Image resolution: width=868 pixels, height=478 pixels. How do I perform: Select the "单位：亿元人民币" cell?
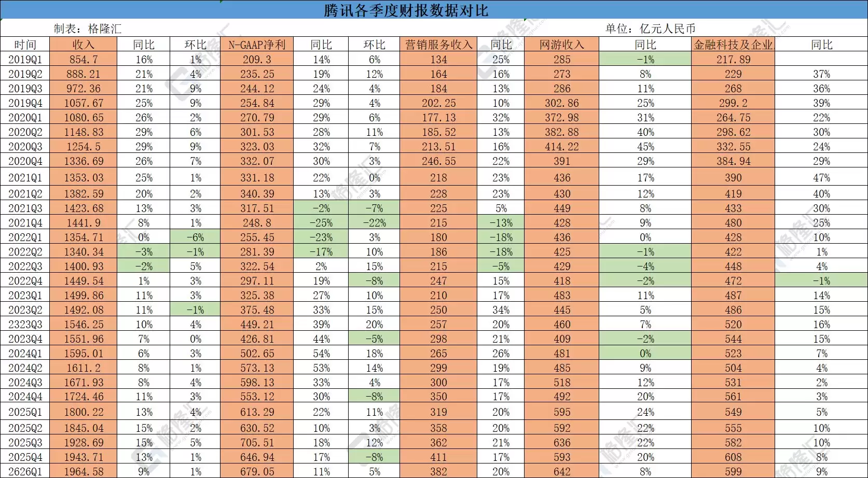coord(651,29)
